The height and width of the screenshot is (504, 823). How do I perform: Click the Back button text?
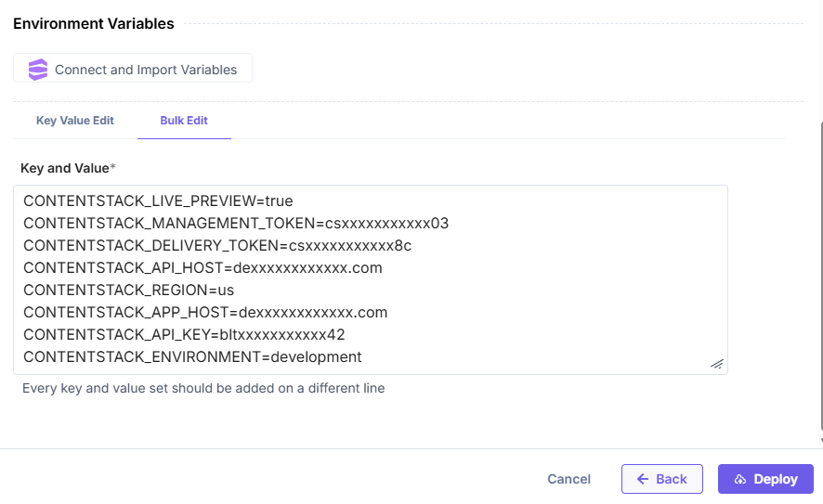[672, 479]
